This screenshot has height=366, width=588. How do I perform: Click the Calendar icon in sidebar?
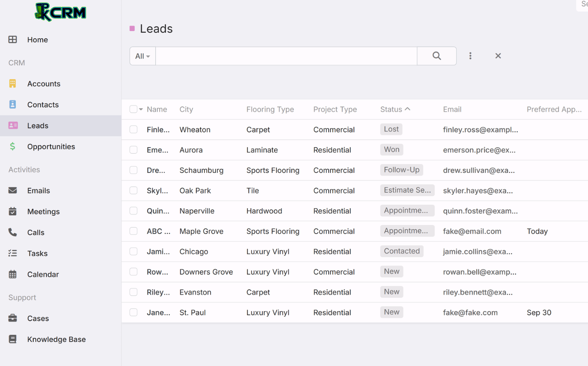[x=13, y=274]
